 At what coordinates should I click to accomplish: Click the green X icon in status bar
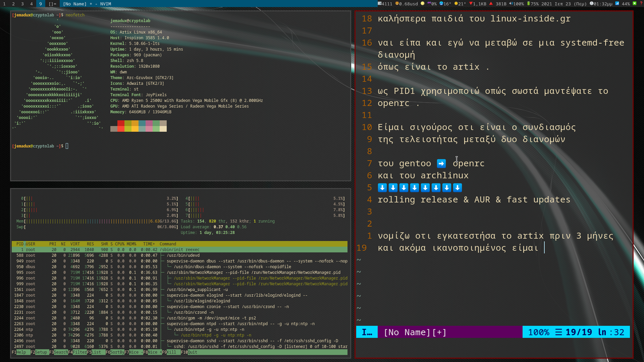(634, 4)
